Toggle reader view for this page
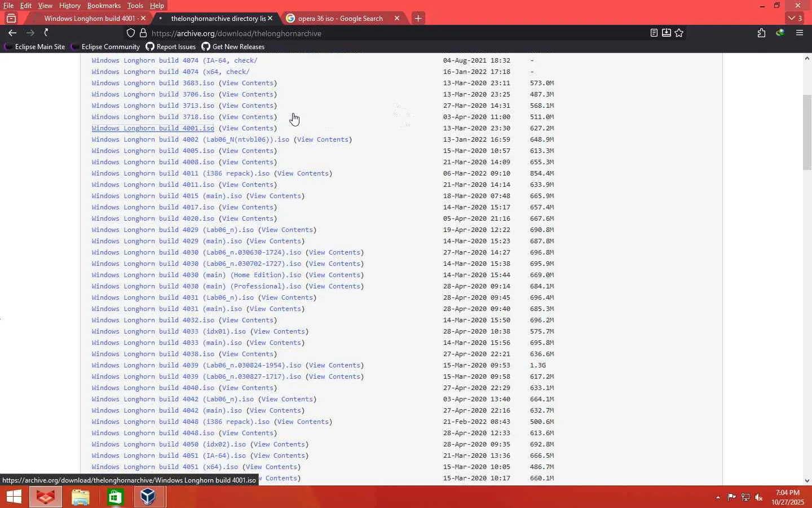Screen dimensions: 812x508 pyautogui.click(x=654, y=33)
